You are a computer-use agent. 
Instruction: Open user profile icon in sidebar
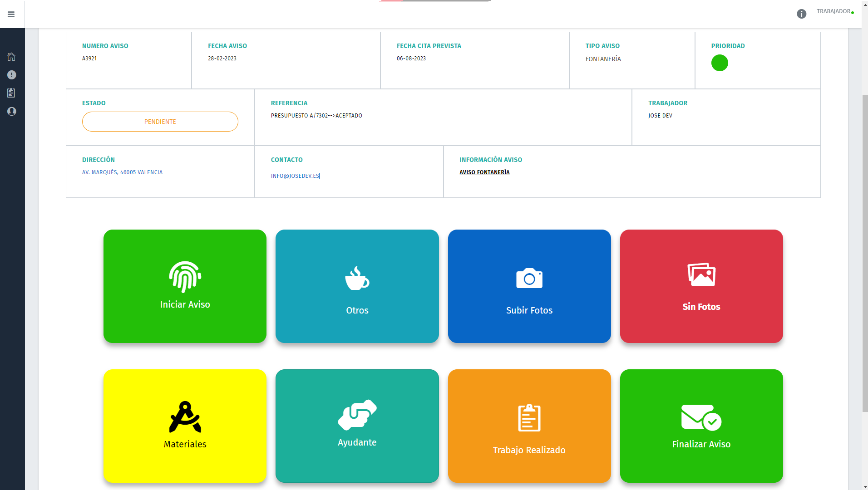pos(11,111)
